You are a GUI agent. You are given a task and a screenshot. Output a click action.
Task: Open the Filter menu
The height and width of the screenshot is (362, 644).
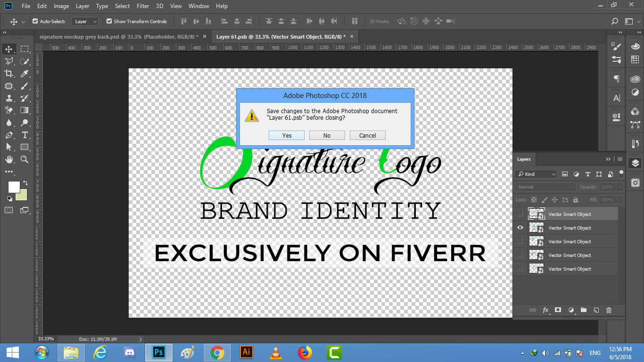coord(143,6)
